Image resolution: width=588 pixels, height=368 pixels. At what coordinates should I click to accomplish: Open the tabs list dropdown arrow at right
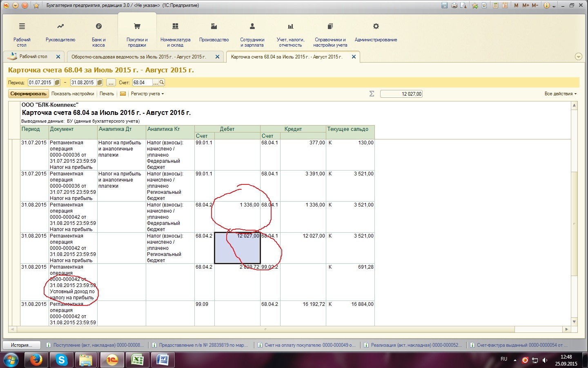pos(578,57)
